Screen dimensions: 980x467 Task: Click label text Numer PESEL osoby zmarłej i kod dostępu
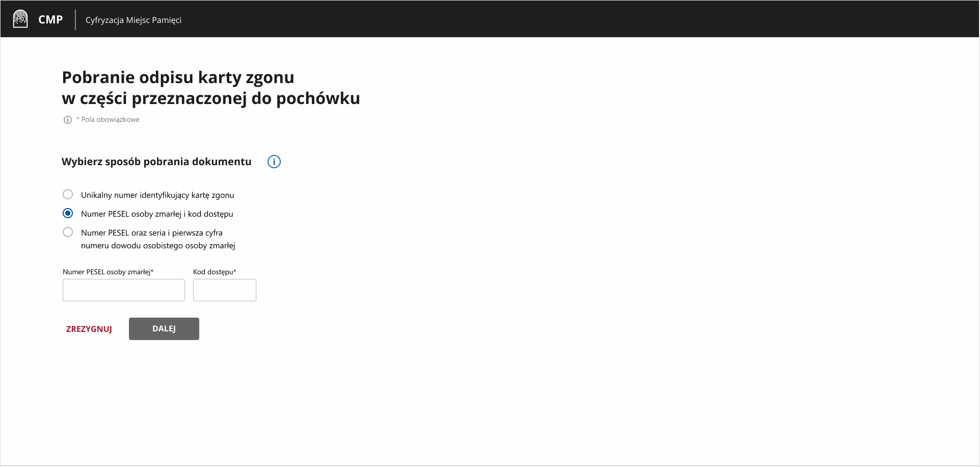point(157,214)
